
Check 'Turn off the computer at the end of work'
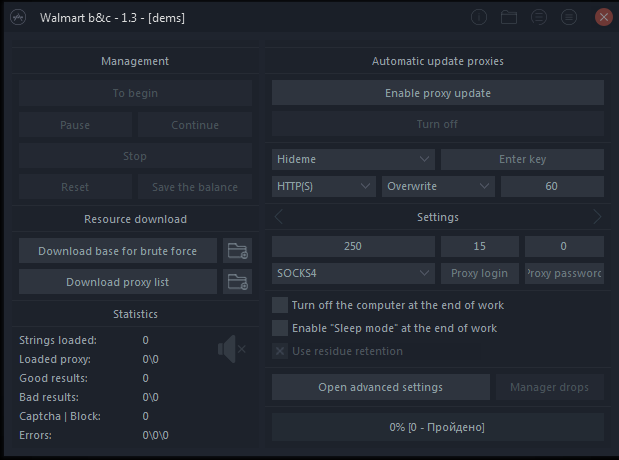pyautogui.click(x=280, y=305)
